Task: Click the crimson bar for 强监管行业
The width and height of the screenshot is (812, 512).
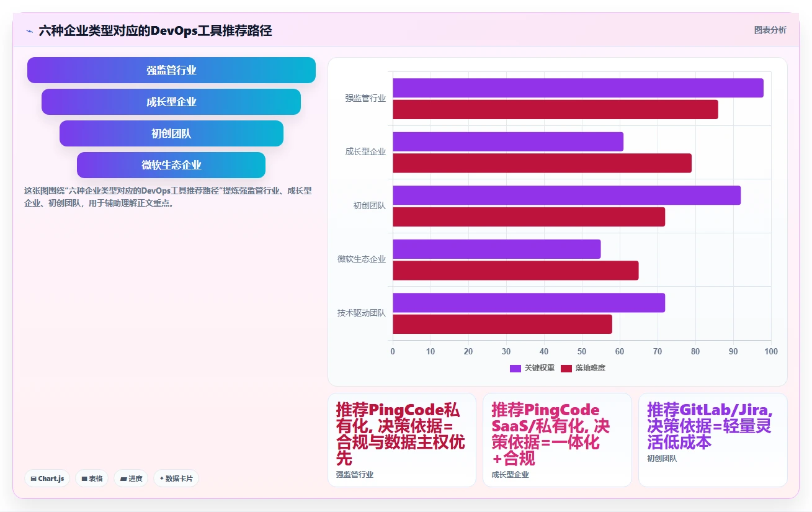Action: 555,110
